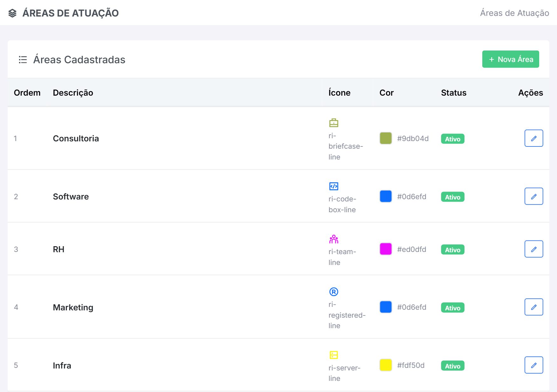
Task: Click the Status column header
Action: pyautogui.click(x=453, y=93)
